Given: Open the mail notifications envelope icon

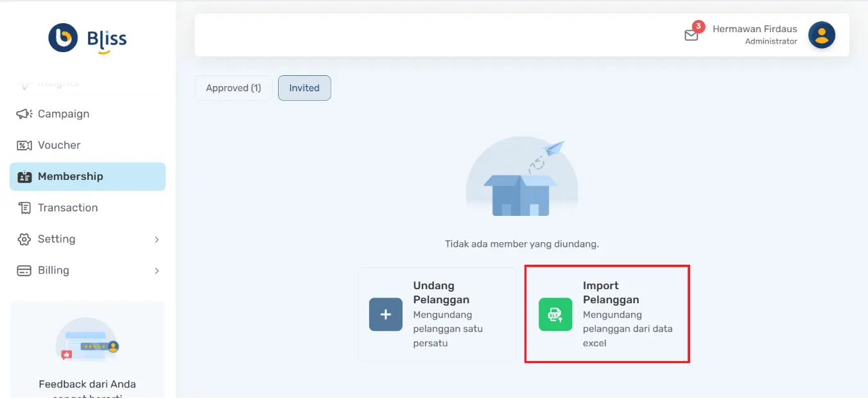Looking at the screenshot, I should pyautogui.click(x=692, y=37).
